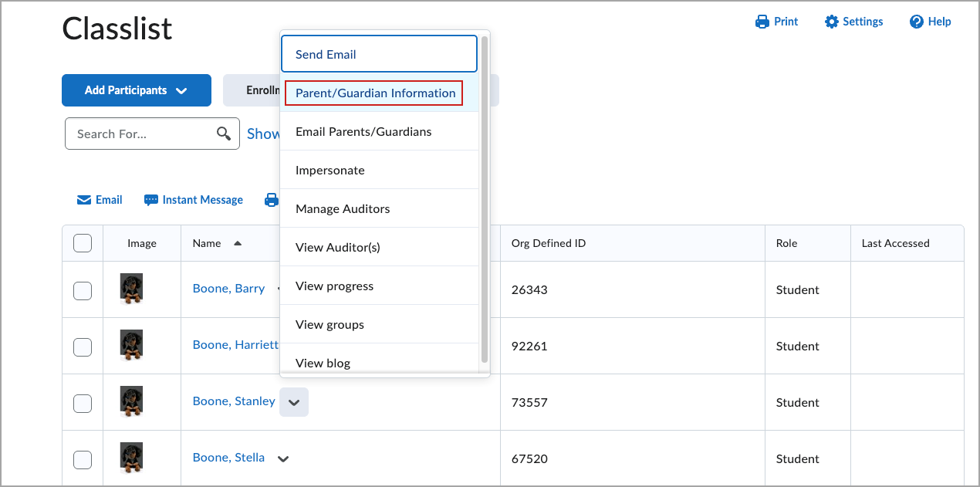Image resolution: width=980 pixels, height=487 pixels.
Task: Click Student role in Barry Boone's row
Action: pyautogui.click(x=798, y=290)
